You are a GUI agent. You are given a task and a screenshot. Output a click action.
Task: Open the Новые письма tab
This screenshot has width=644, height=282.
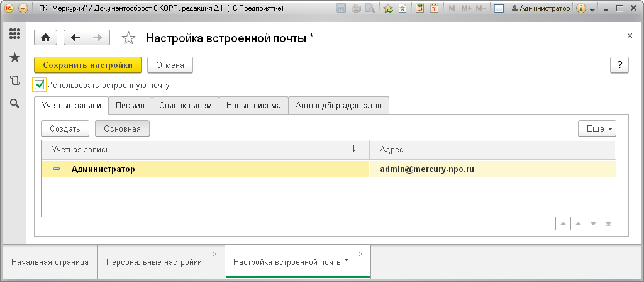254,106
